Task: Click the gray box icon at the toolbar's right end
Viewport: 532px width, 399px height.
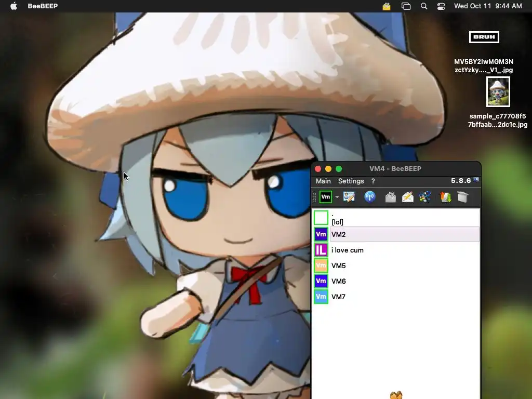Action: pyautogui.click(x=463, y=197)
